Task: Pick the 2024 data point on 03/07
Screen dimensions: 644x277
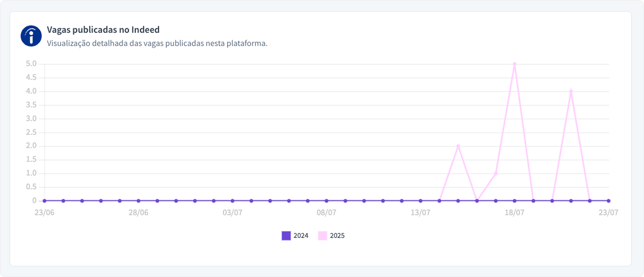Action: tap(232, 201)
